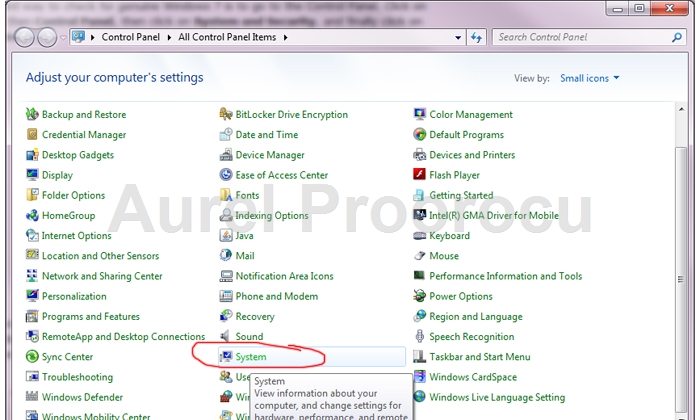Open Desktop Gadgets icon

pos(32,155)
